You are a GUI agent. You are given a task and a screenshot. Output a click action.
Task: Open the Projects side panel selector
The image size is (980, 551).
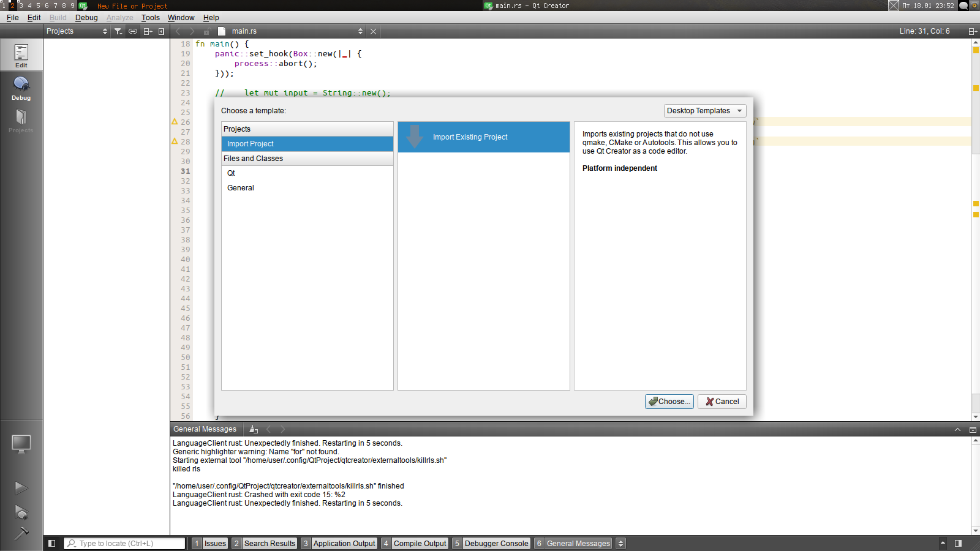(77, 31)
